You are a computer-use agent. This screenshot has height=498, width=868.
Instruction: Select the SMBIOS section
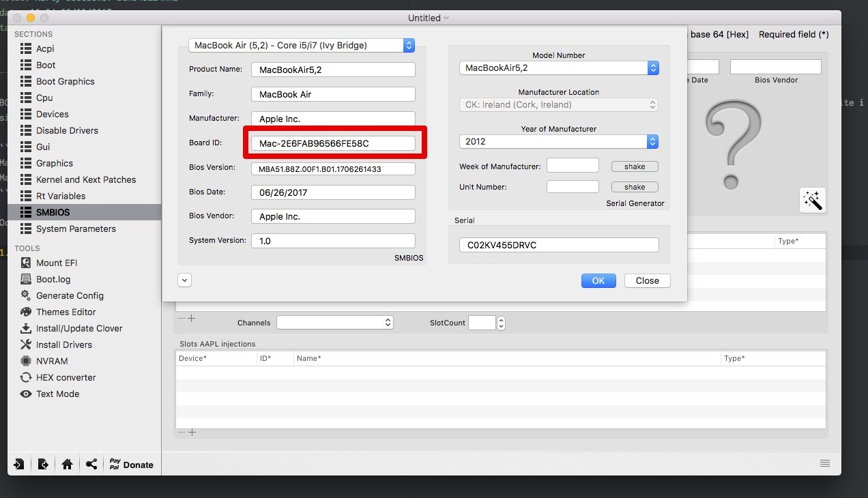(85, 212)
